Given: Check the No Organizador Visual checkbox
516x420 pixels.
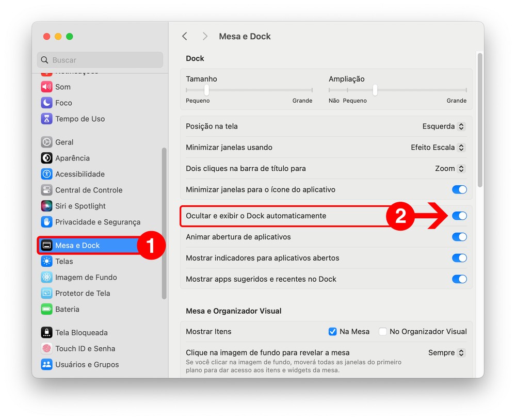Looking at the screenshot, I should [382, 331].
